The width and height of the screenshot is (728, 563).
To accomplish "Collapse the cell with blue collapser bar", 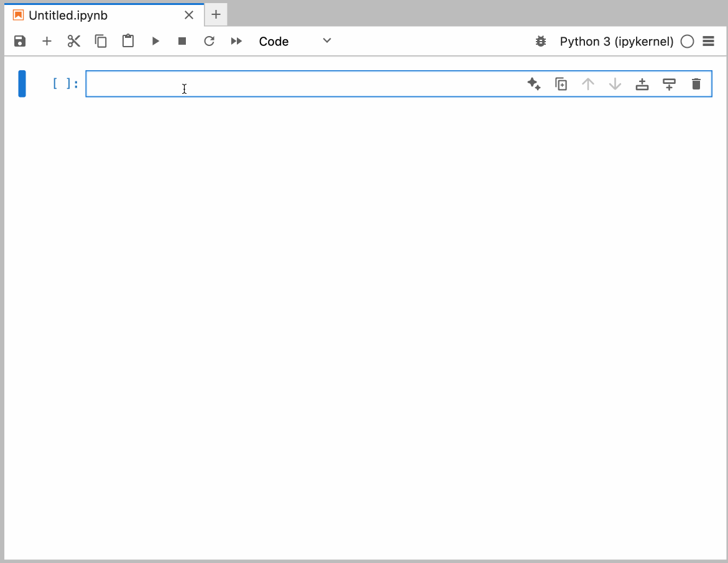I will [22, 83].
